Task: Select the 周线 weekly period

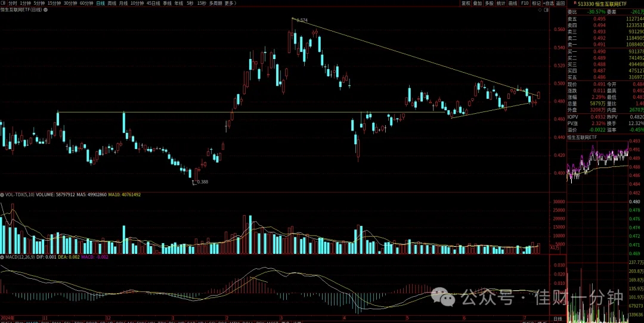Action: pyautogui.click(x=112, y=3)
